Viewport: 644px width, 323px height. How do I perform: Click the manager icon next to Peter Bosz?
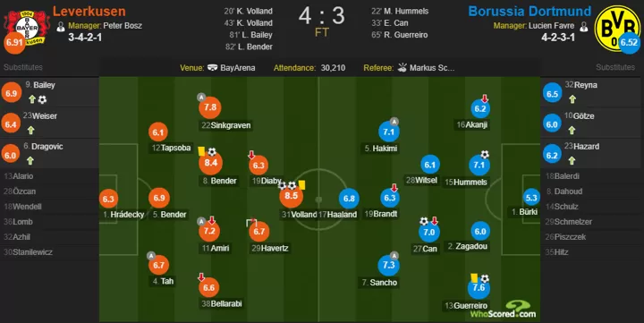click(61, 27)
